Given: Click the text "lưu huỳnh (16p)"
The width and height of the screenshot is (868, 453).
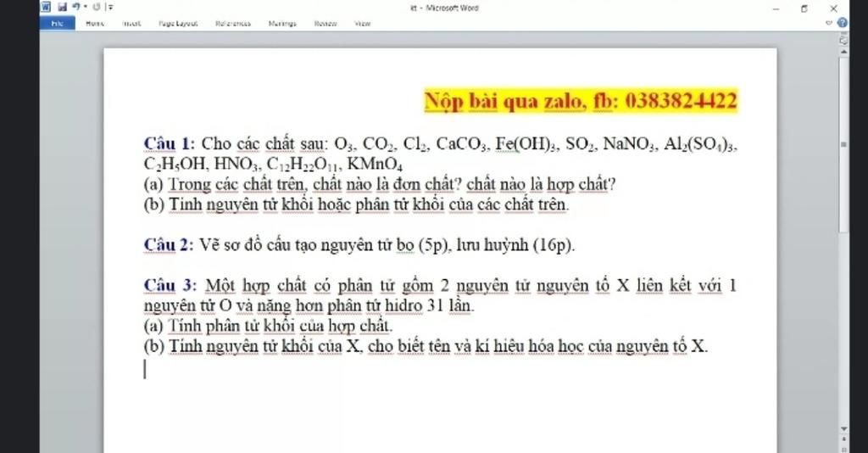Looking at the screenshot, I should tap(515, 245).
